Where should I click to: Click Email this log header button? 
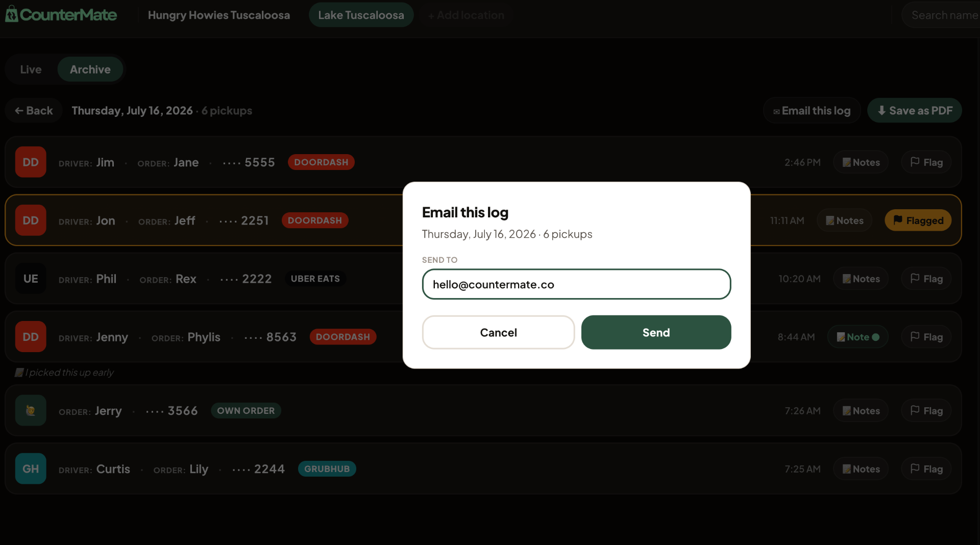click(x=812, y=111)
